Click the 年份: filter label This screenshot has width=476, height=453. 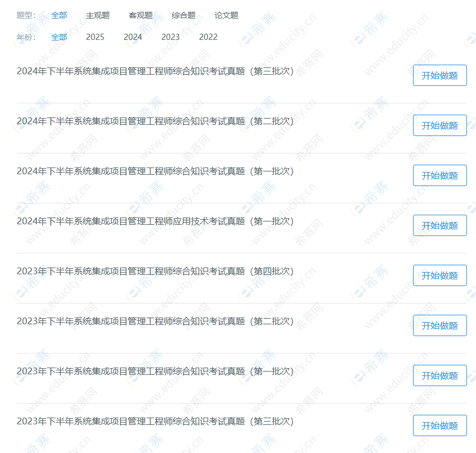(x=26, y=37)
